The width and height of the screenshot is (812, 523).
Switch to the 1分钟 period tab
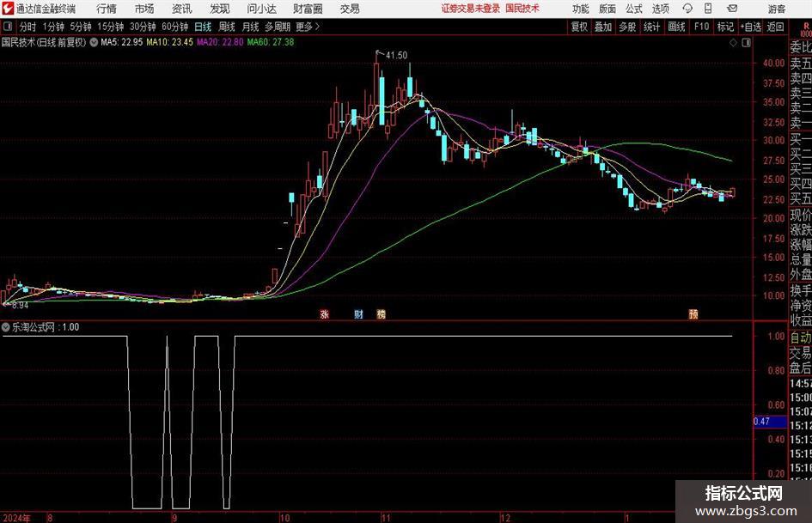point(52,27)
